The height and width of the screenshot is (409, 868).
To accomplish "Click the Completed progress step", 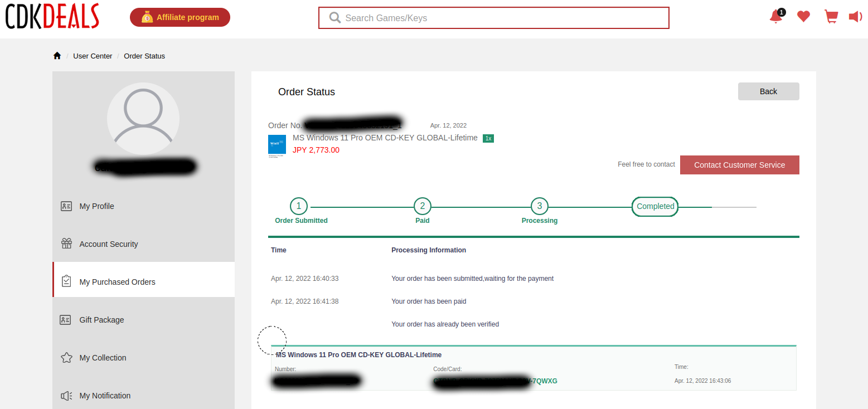I will pyautogui.click(x=655, y=206).
